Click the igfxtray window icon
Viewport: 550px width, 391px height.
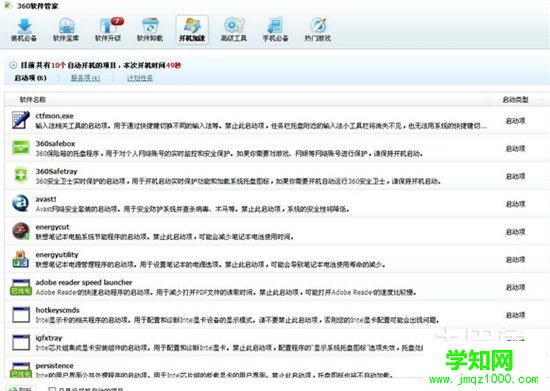pyautogui.click(x=21, y=342)
